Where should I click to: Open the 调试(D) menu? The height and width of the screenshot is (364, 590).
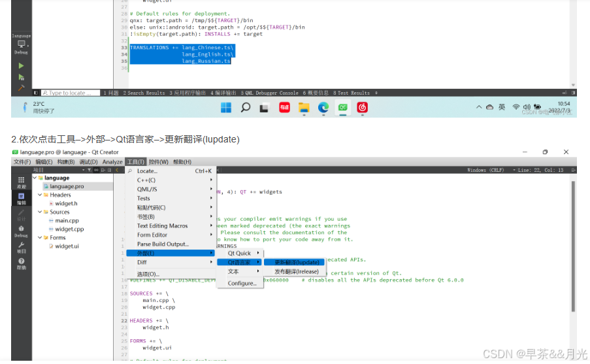tap(88, 162)
